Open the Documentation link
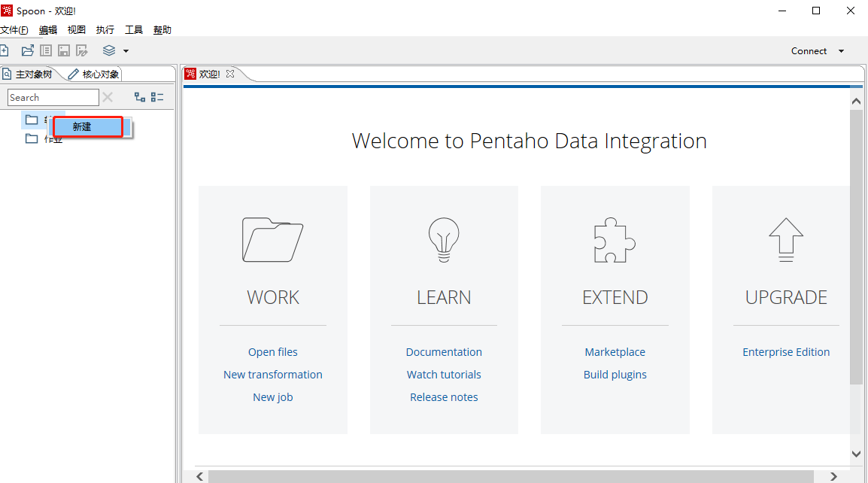The width and height of the screenshot is (868, 483). [x=444, y=352]
